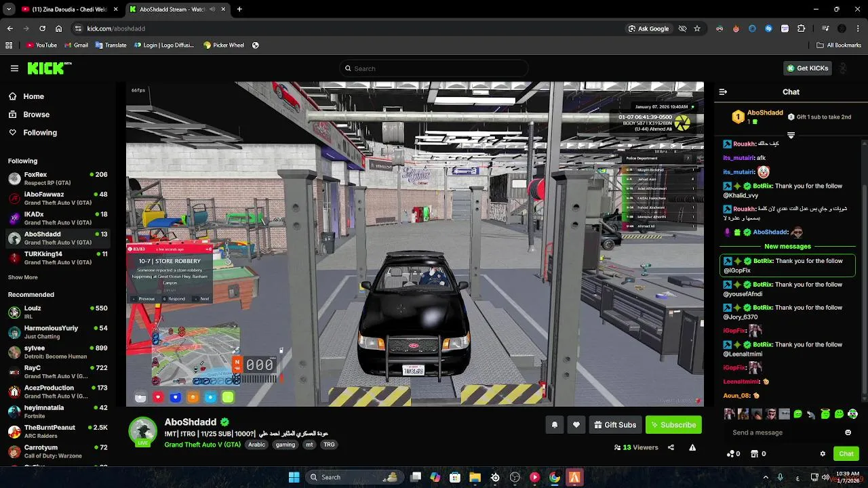Open Chrome three-dot menu
Viewport: 868px width, 488px height.
point(858,28)
